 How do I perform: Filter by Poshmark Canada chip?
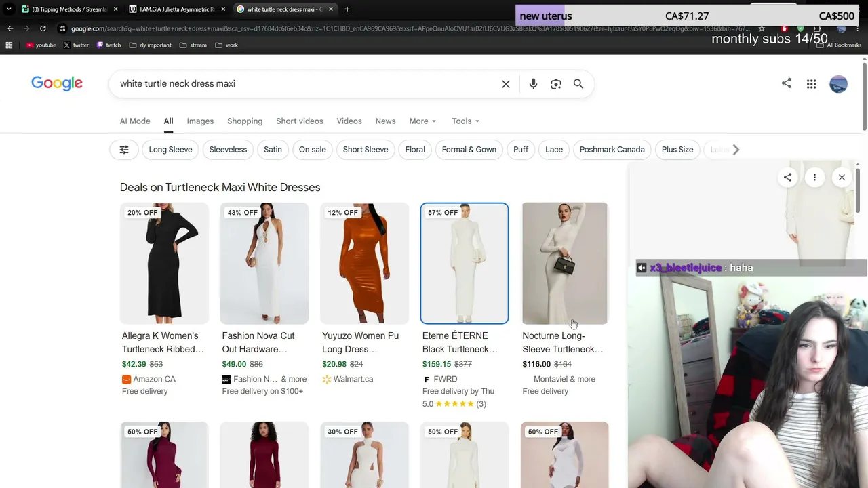point(612,150)
